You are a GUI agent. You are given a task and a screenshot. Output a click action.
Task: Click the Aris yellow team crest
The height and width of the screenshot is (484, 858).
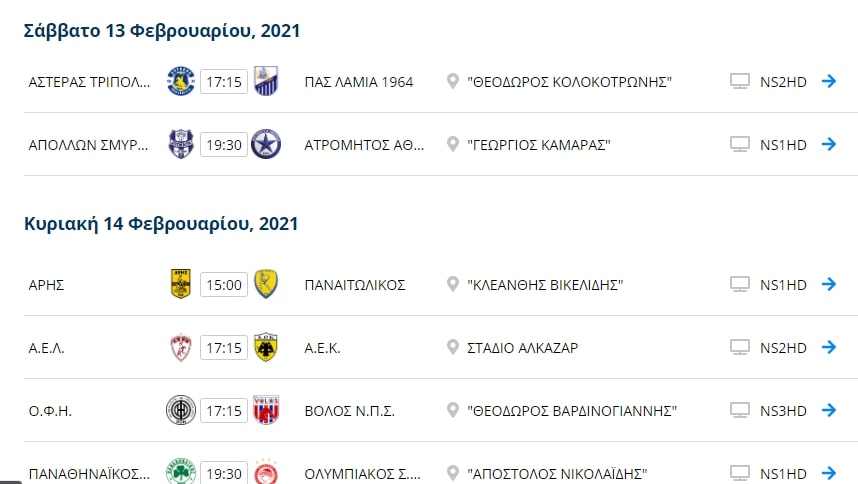click(181, 284)
